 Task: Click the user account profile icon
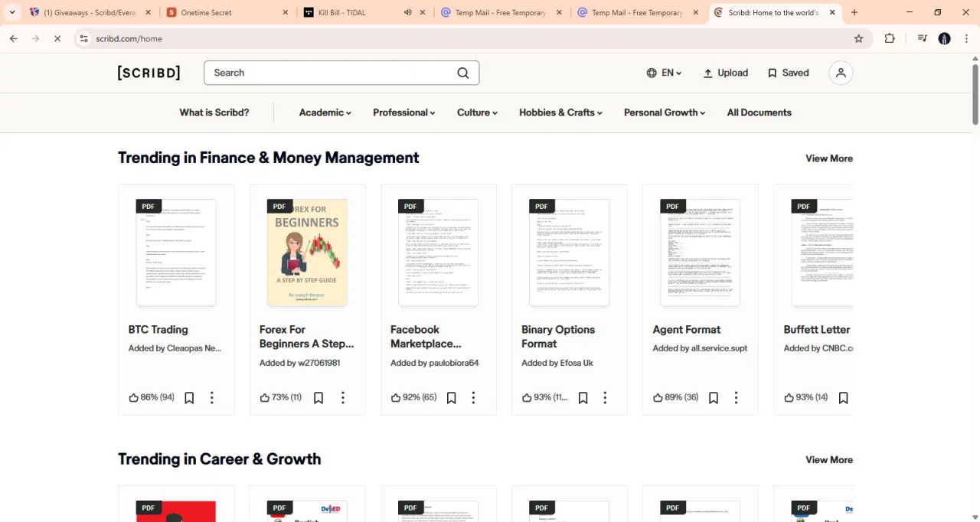(x=841, y=73)
